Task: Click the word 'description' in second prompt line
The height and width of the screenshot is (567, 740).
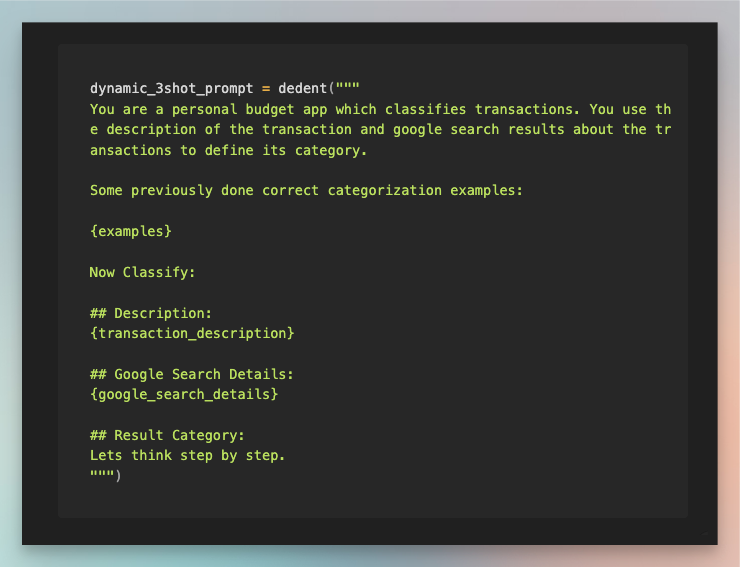Action: click(x=151, y=130)
